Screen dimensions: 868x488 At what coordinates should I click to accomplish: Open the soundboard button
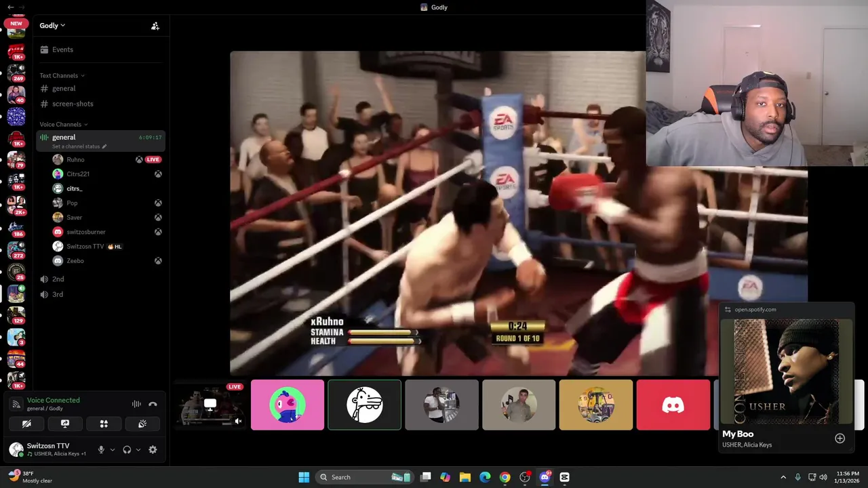click(142, 424)
